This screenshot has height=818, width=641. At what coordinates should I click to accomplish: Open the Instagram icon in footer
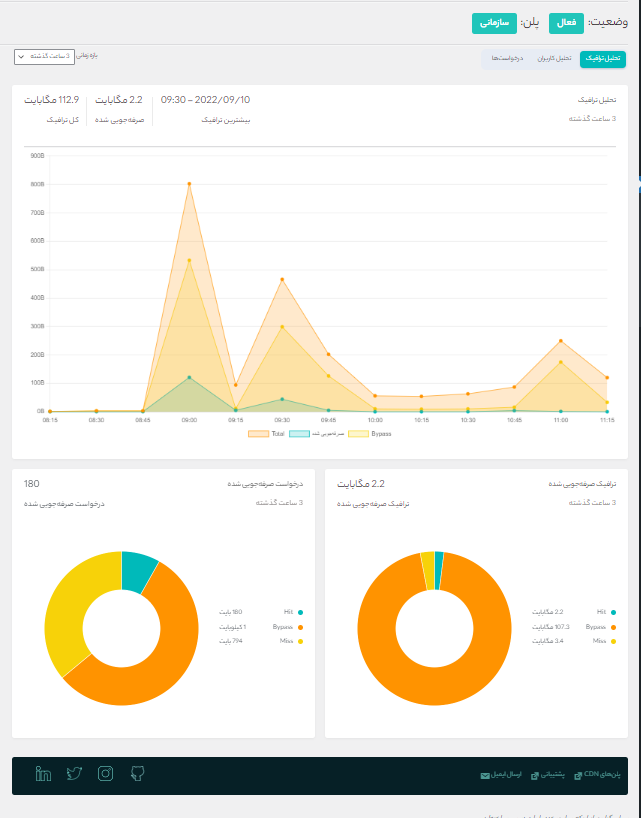click(106, 773)
